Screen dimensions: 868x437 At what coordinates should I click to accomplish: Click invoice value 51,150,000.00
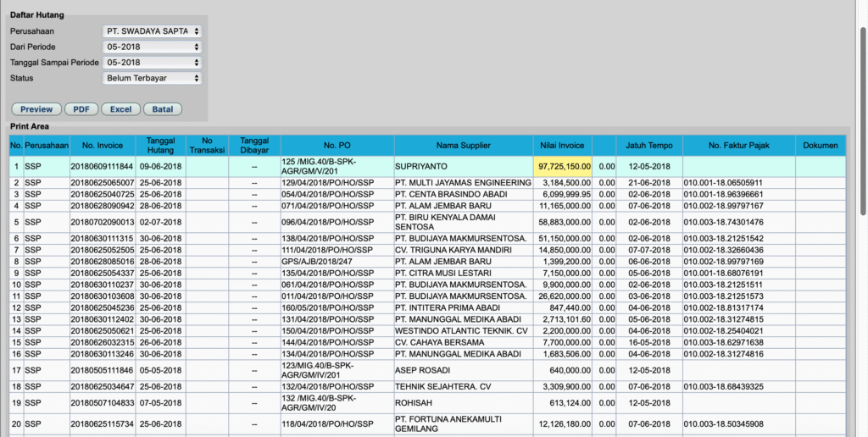[565, 239]
